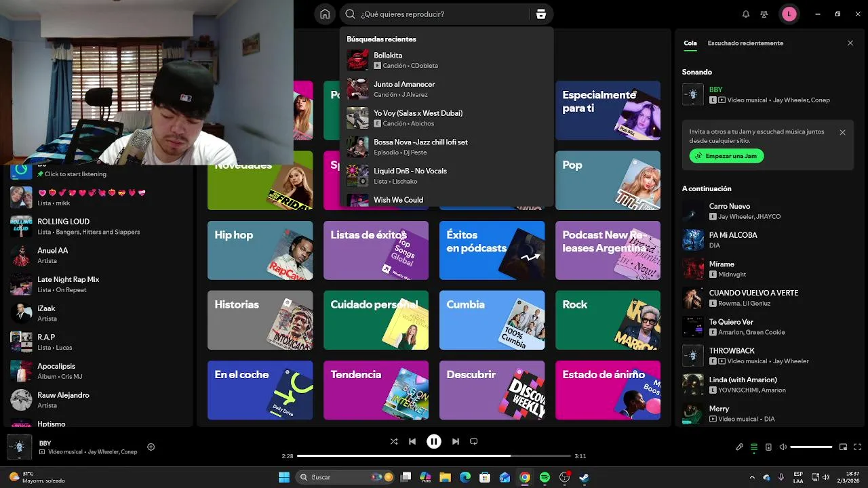Seek on the song progress bar
868x488 pixels.
tap(434, 456)
